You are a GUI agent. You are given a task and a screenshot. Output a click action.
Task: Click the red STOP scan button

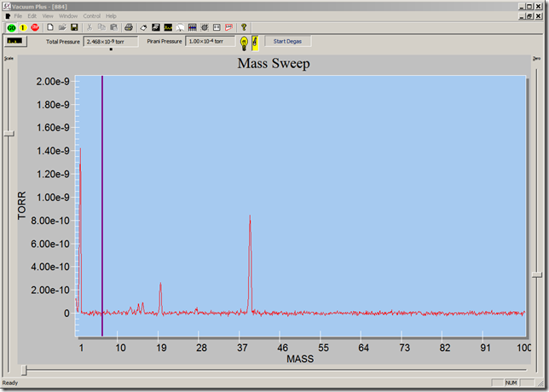[35, 27]
